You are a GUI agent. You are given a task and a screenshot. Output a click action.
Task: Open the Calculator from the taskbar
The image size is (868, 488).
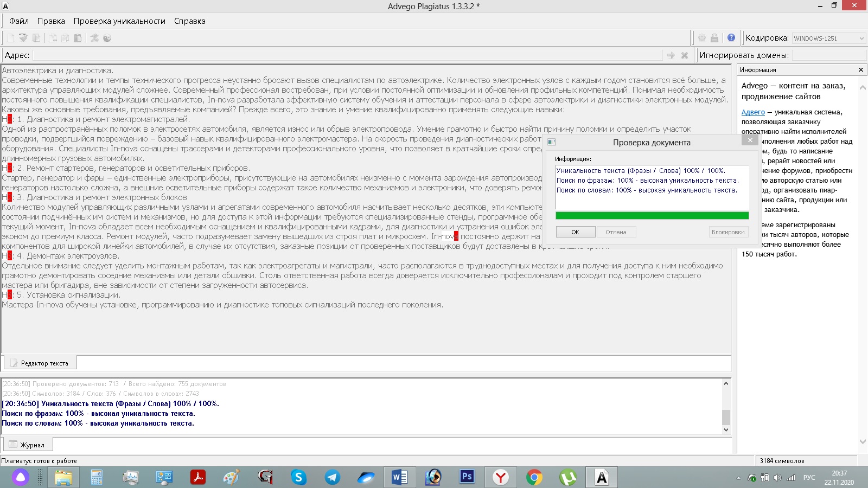tap(97, 477)
